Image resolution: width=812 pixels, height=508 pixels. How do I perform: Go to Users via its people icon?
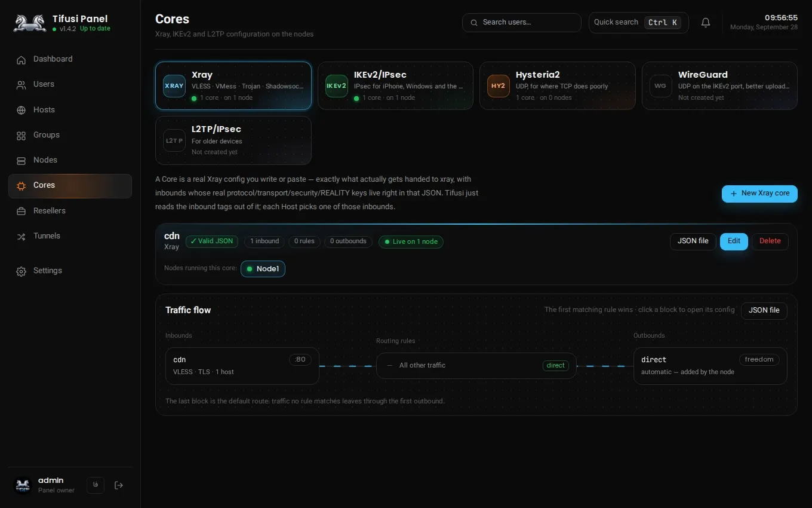point(21,85)
